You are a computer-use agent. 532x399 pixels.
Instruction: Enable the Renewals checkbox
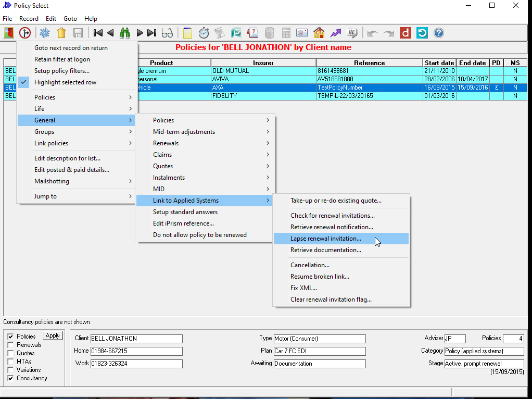pyautogui.click(x=10, y=345)
